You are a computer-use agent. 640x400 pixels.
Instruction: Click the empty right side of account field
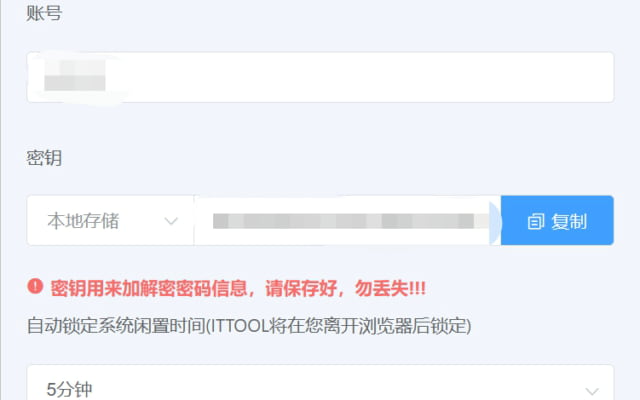pyautogui.click(x=367, y=77)
